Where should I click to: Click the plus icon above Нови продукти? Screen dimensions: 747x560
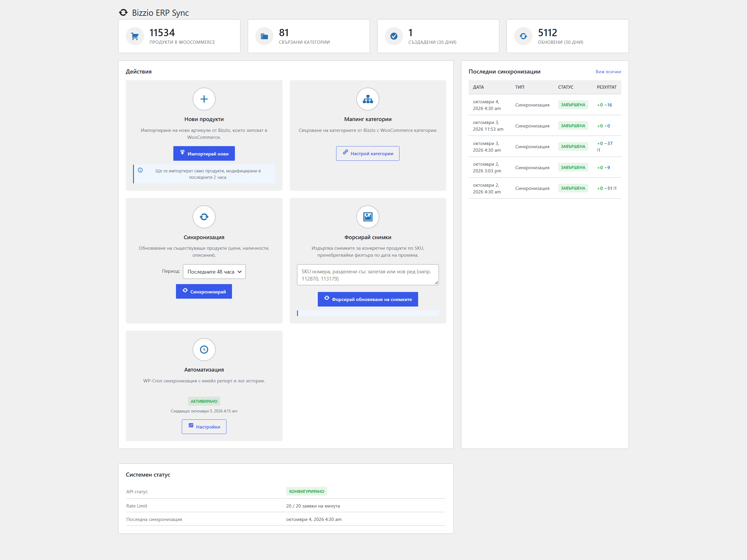pyautogui.click(x=204, y=99)
